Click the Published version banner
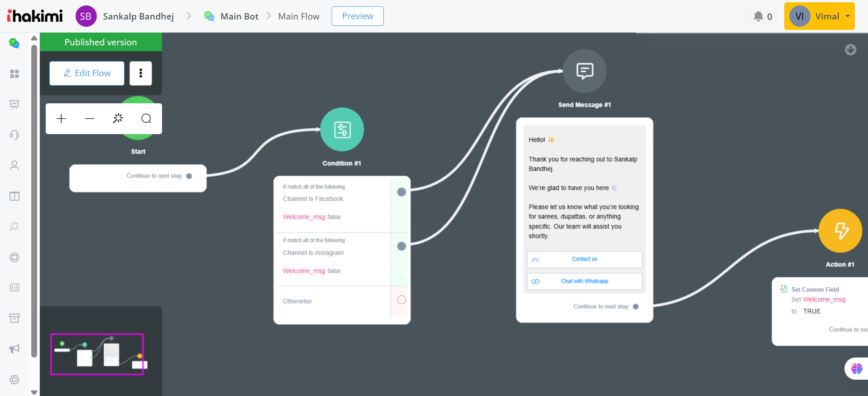This screenshot has height=396, width=868. click(101, 42)
